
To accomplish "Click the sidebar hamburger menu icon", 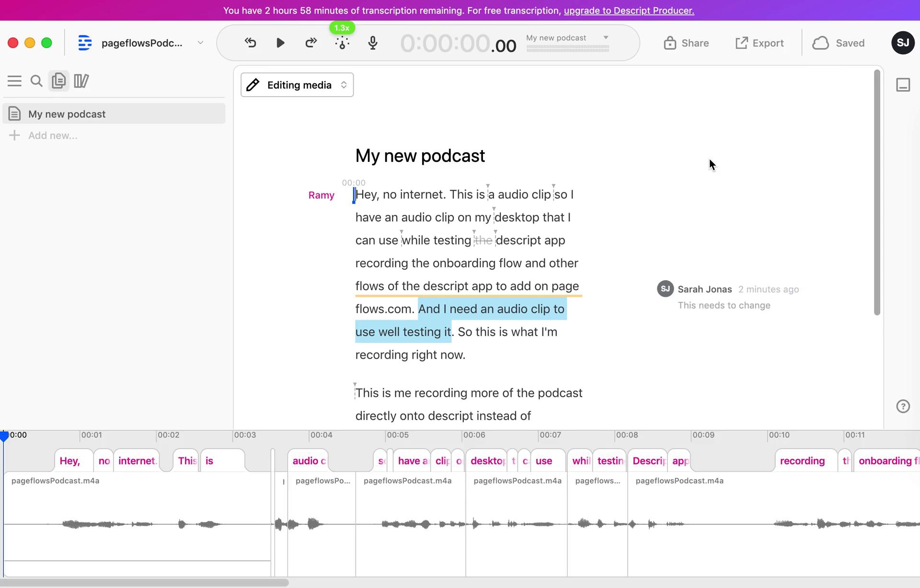I will tap(14, 80).
